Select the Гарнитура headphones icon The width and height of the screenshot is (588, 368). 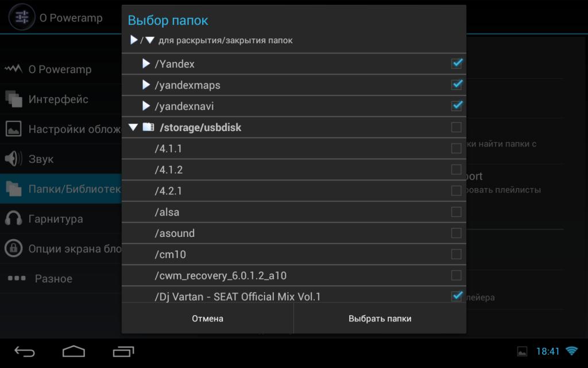(x=14, y=218)
